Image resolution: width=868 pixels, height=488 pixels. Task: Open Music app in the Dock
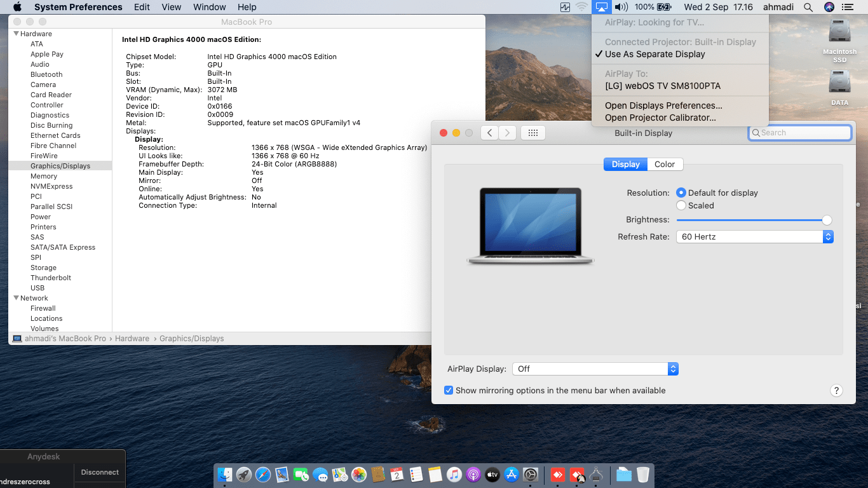point(454,475)
